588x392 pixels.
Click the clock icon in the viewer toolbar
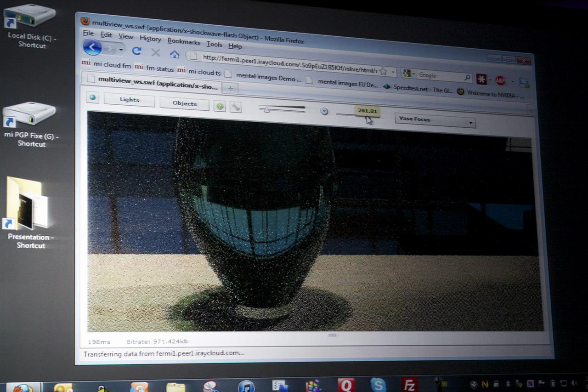point(324,111)
